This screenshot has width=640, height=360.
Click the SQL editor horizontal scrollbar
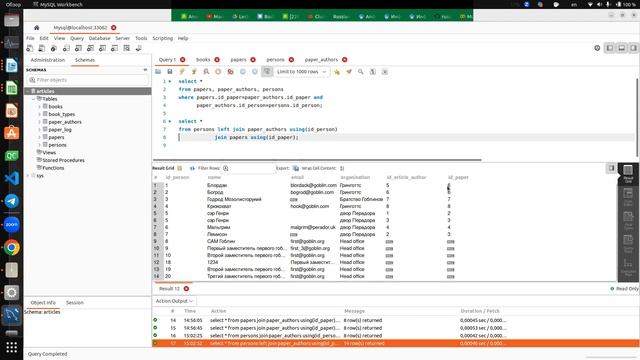click(317, 160)
